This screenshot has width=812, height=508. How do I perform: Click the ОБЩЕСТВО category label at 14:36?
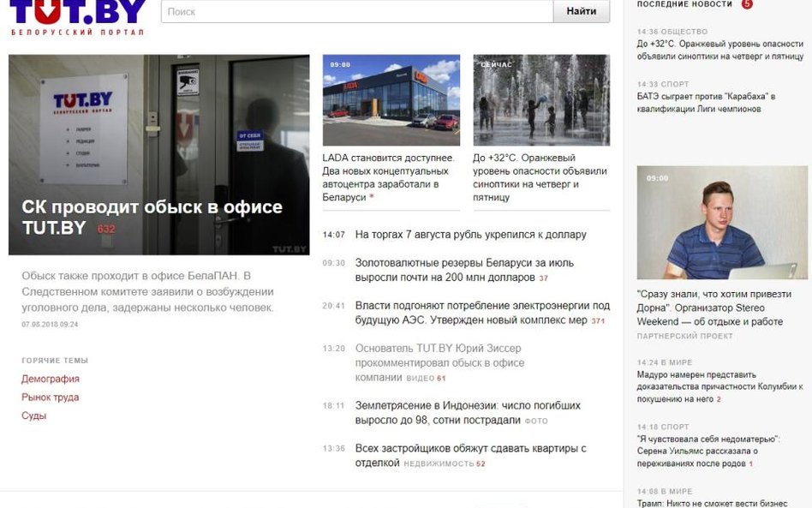click(x=684, y=32)
